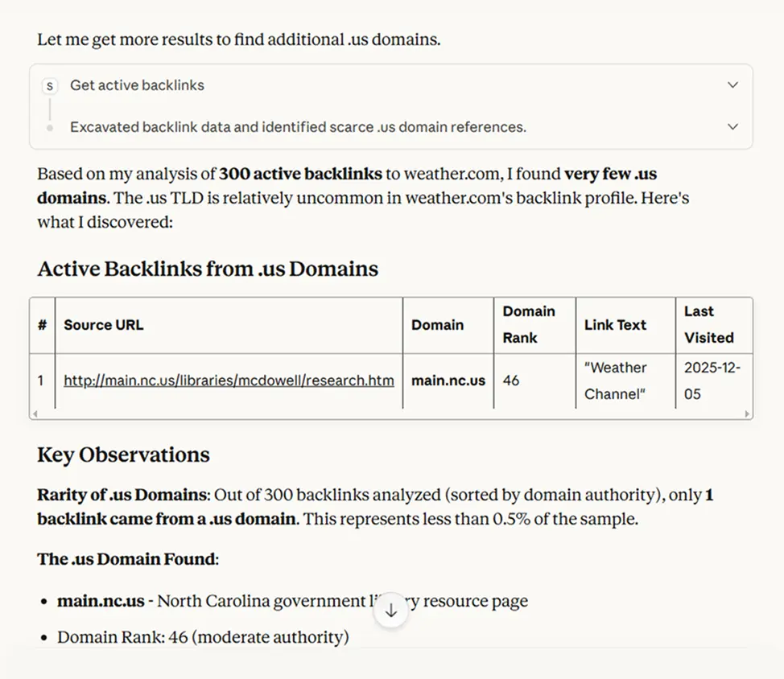Click the "S" tool icon beside Get active backlinks
This screenshot has height=679, width=784.
click(x=50, y=85)
